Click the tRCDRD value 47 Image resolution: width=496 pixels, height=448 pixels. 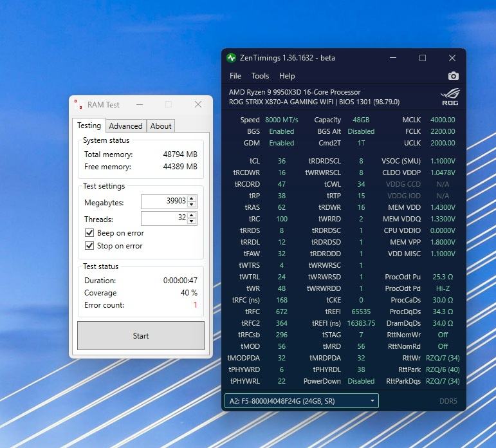(282, 184)
